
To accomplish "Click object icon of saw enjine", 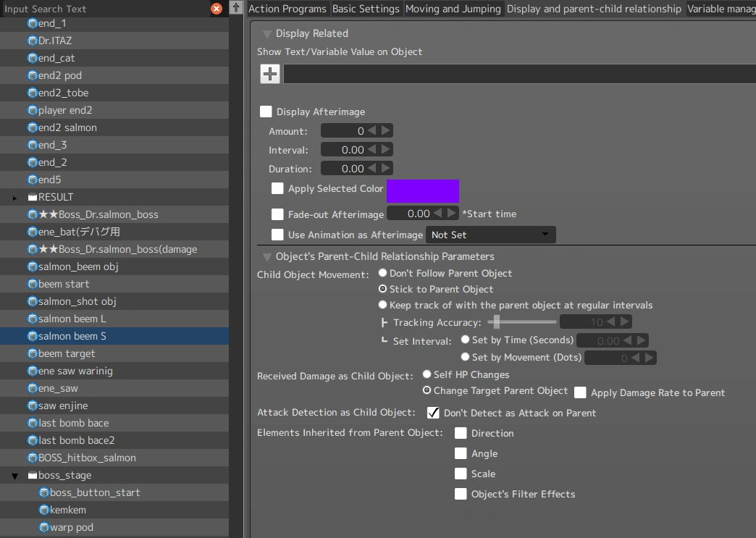I will pyautogui.click(x=33, y=405).
